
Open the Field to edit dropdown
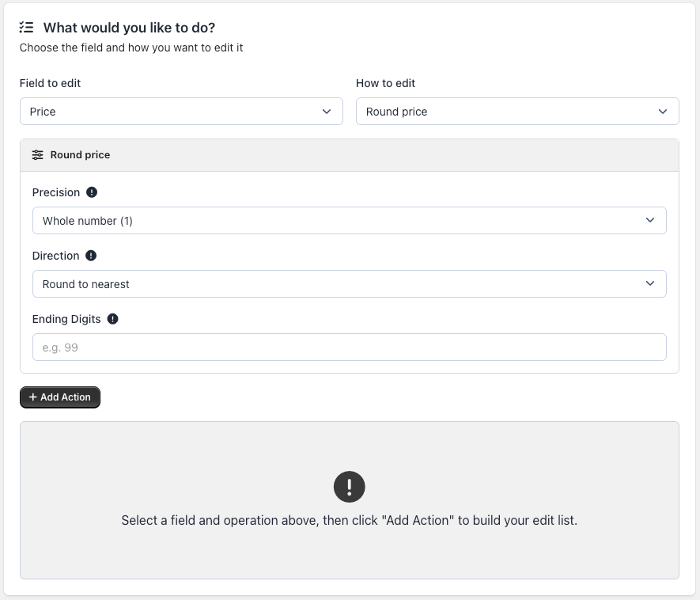[181, 112]
